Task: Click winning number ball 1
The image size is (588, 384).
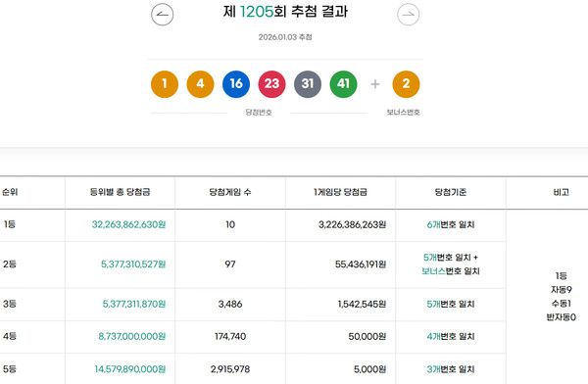Action: [x=165, y=84]
